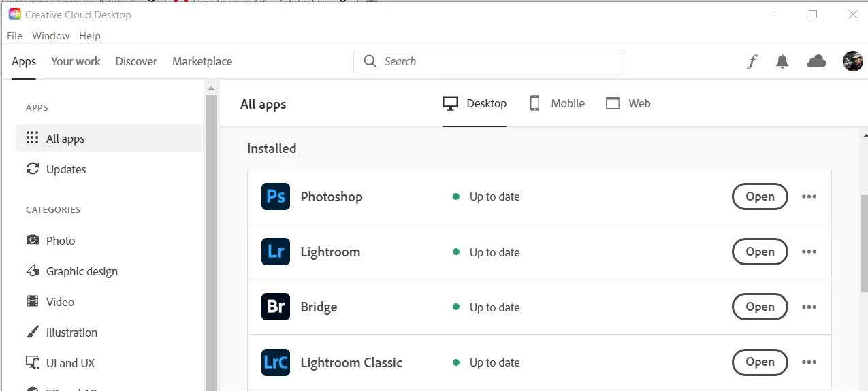Show Mobile apps tab
Image resolution: width=868 pixels, height=391 pixels.
557,103
